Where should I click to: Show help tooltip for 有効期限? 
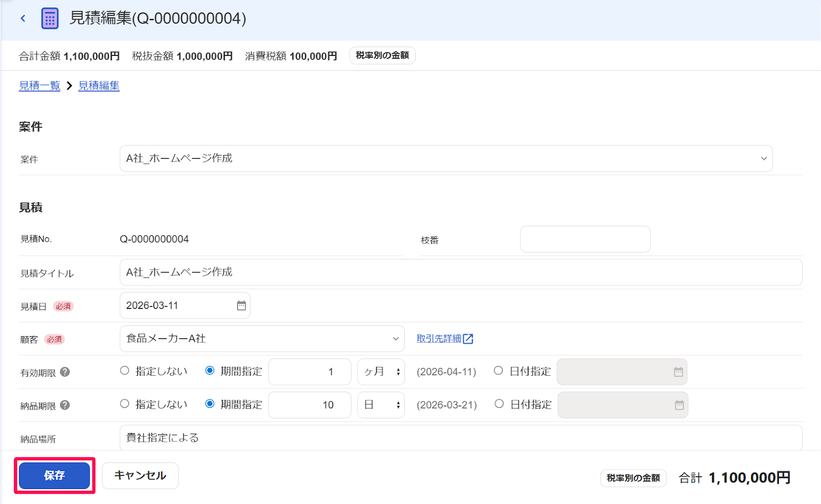65,372
